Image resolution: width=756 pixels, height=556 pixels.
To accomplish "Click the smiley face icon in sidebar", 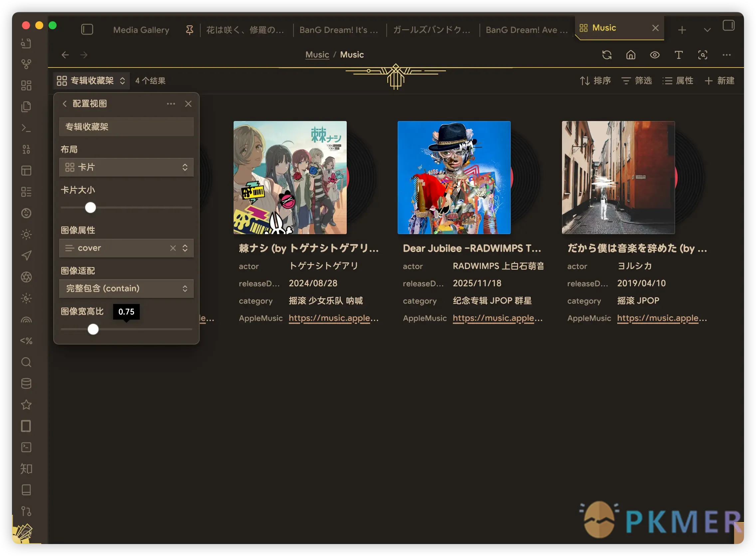I will click(x=26, y=213).
